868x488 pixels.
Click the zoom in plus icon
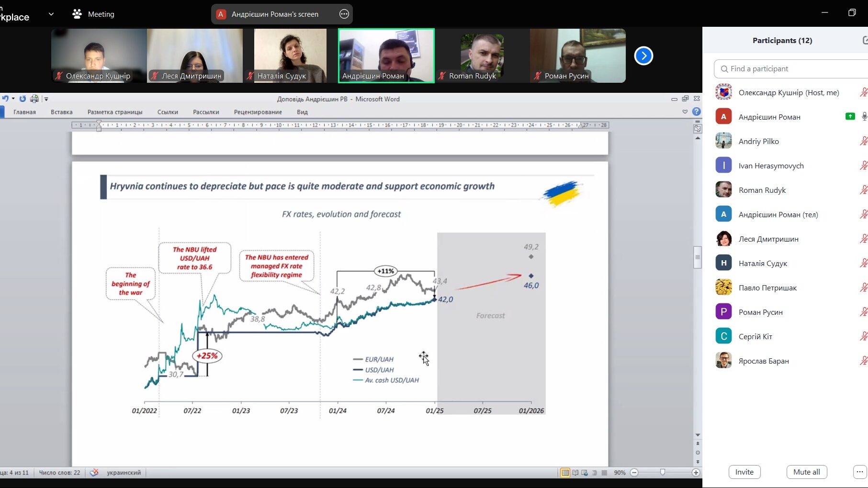coord(696,473)
